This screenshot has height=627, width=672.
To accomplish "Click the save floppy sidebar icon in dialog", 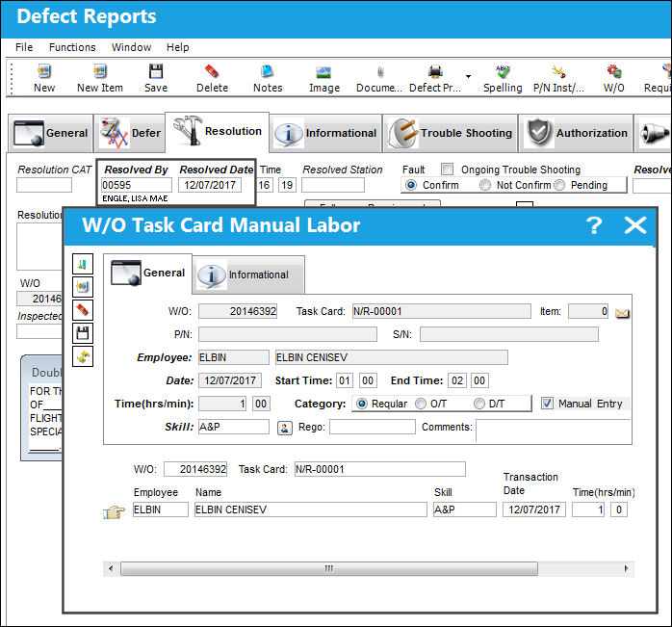I will [x=83, y=333].
